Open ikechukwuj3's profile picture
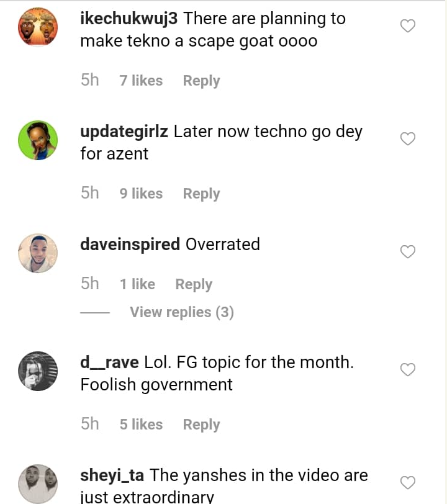Image resolution: width=447 pixels, height=504 pixels. pos(38,27)
